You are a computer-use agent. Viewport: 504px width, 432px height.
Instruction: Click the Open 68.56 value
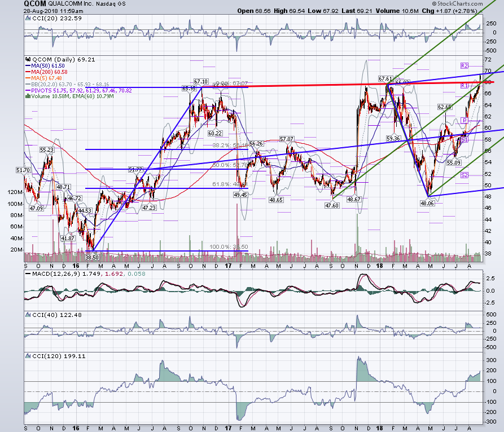[x=254, y=11]
